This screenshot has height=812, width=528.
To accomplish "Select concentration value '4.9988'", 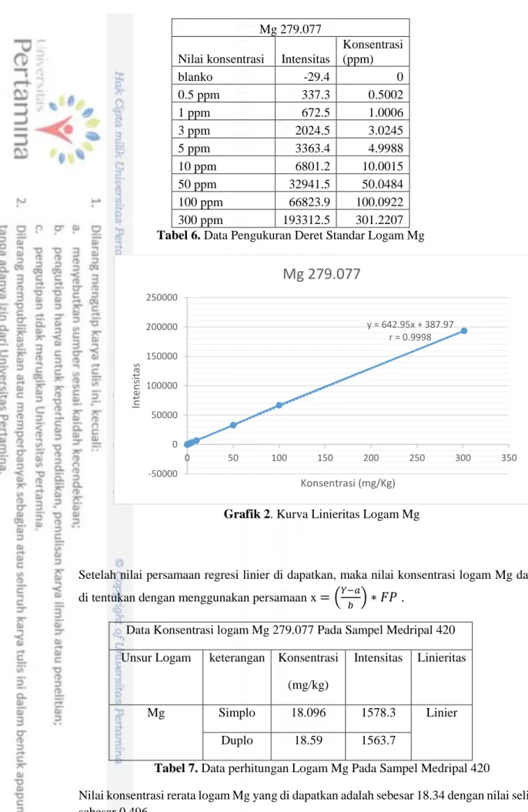I will 385,148.
